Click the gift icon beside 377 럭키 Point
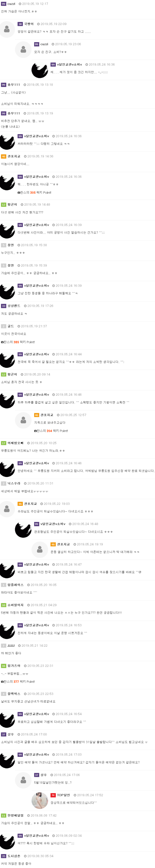This screenshot has height=868, width=155. point(2,682)
